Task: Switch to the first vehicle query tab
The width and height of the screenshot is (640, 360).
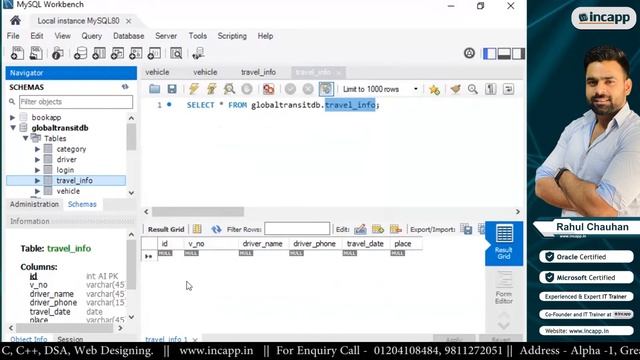Action: (157, 72)
